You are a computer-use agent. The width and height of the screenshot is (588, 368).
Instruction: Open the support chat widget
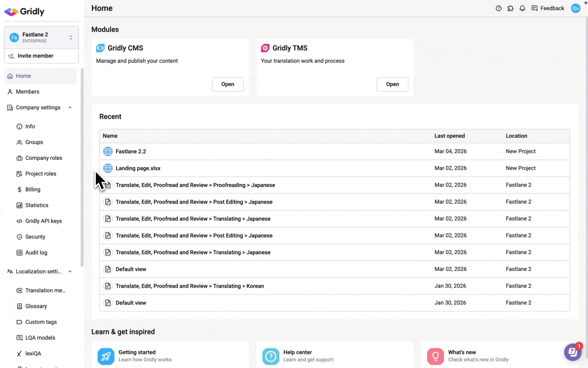click(x=573, y=352)
